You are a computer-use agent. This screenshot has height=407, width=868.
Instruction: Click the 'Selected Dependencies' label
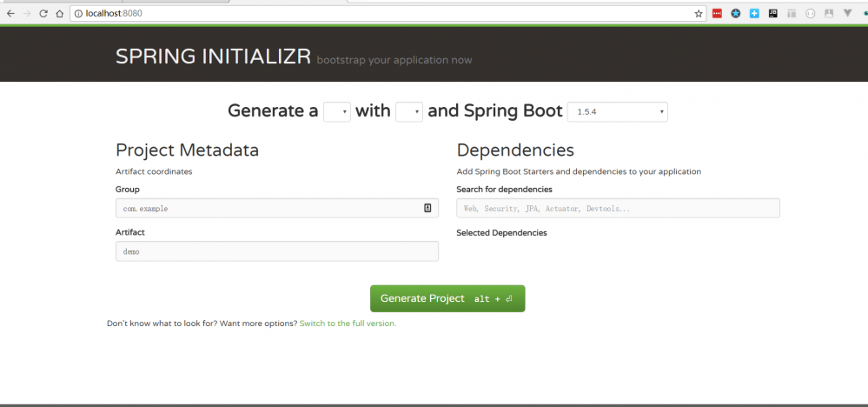coord(501,232)
